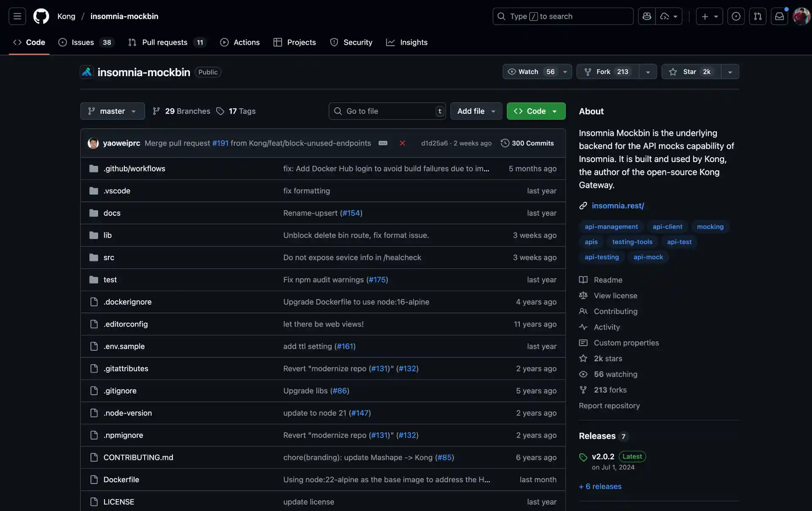The width and height of the screenshot is (812, 511).
Task: Select the mocking topic tag
Action: tap(710, 227)
